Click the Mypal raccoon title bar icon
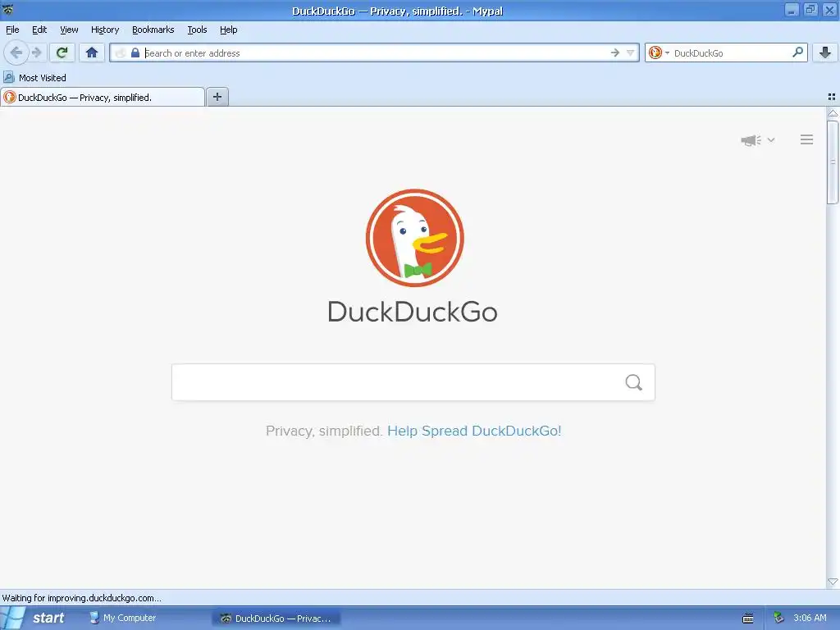Image resolution: width=840 pixels, height=630 pixels. (8, 9)
